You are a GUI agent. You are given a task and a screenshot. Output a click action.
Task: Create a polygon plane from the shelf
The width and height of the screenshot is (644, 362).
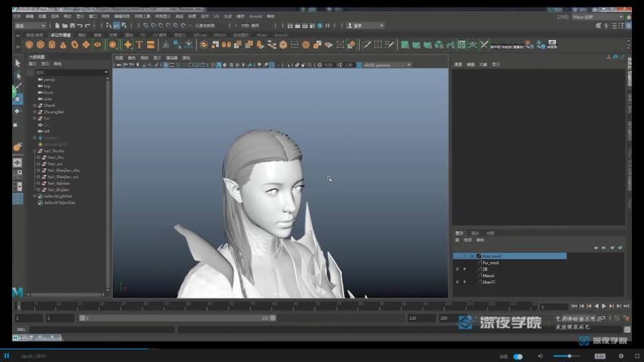(86, 45)
